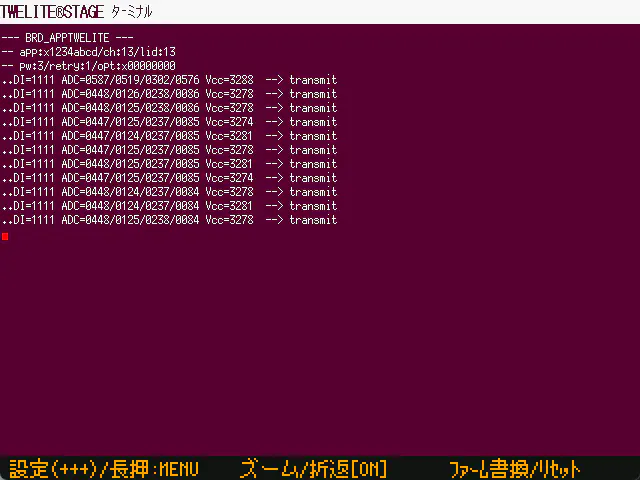Toggle the ズーム/折返[ON] wrap control
This screenshot has height=480, width=640.
point(313,469)
